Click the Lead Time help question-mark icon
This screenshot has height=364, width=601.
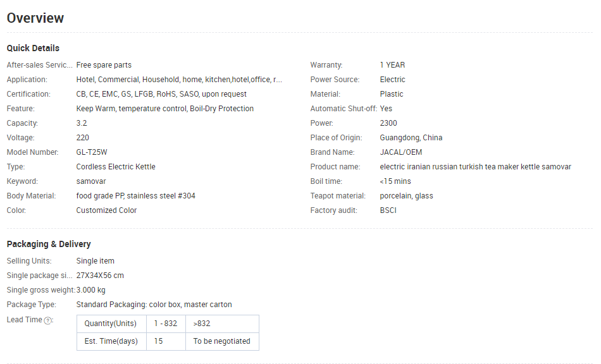47,321
